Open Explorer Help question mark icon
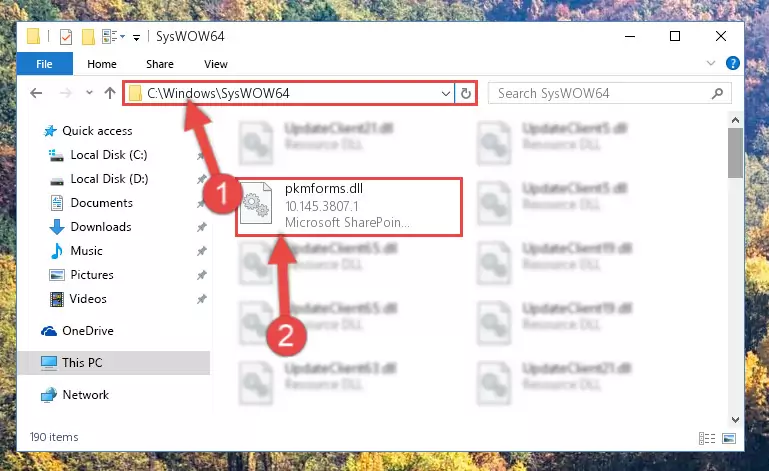 click(x=733, y=63)
